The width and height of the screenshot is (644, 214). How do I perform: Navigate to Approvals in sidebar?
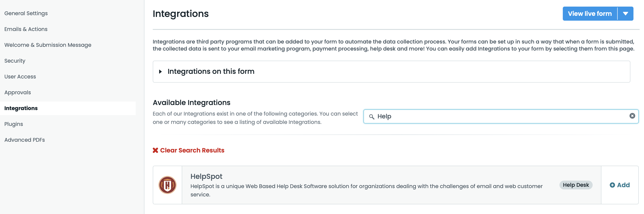18,92
